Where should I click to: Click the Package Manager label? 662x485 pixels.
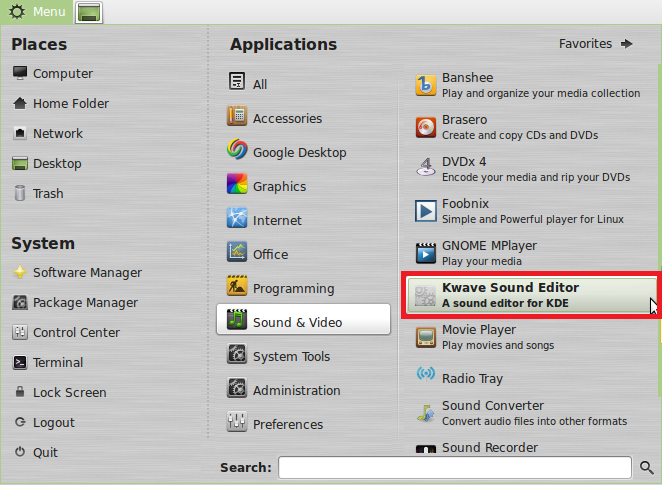(85, 303)
